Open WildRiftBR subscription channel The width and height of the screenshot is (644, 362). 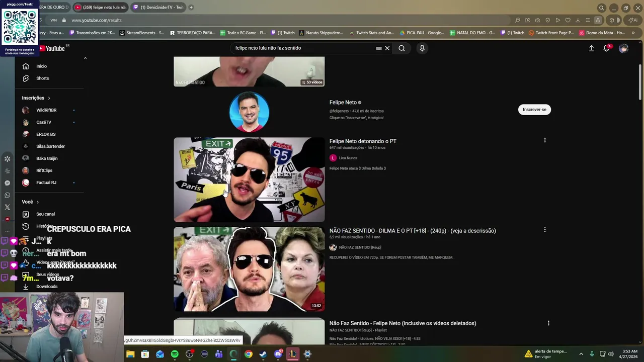click(x=46, y=110)
